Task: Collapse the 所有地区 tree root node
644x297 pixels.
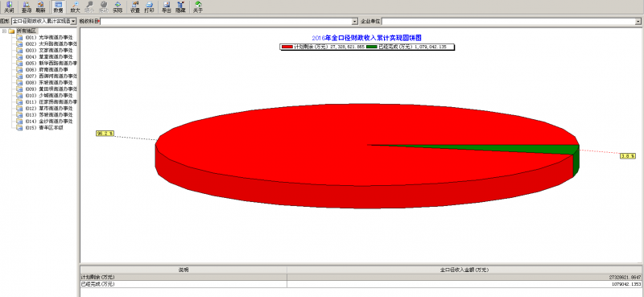Action: pos(4,31)
